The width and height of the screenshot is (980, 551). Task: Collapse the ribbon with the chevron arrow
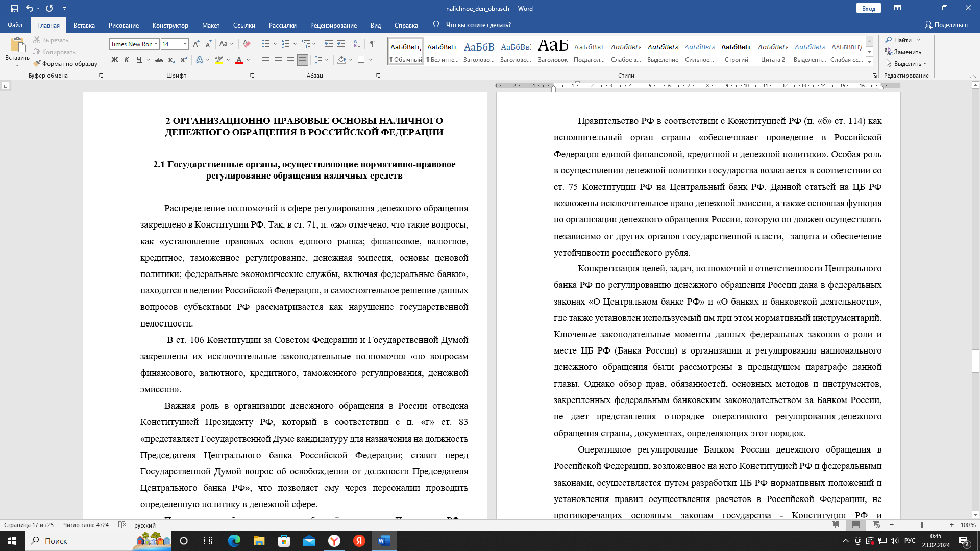click(972, 76)
